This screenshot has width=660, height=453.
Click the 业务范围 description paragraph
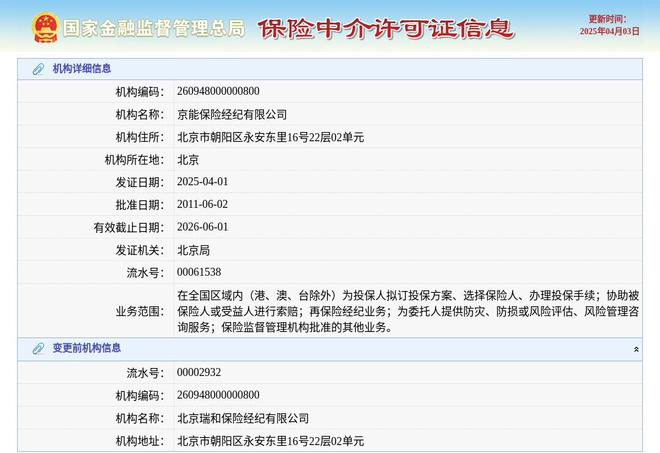(408, 311)
